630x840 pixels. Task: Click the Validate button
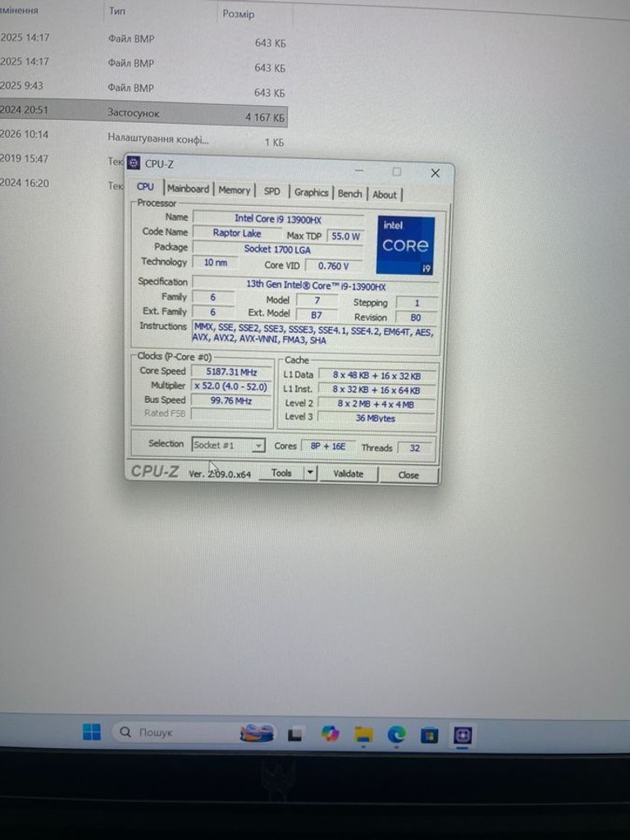click(348, 474)
